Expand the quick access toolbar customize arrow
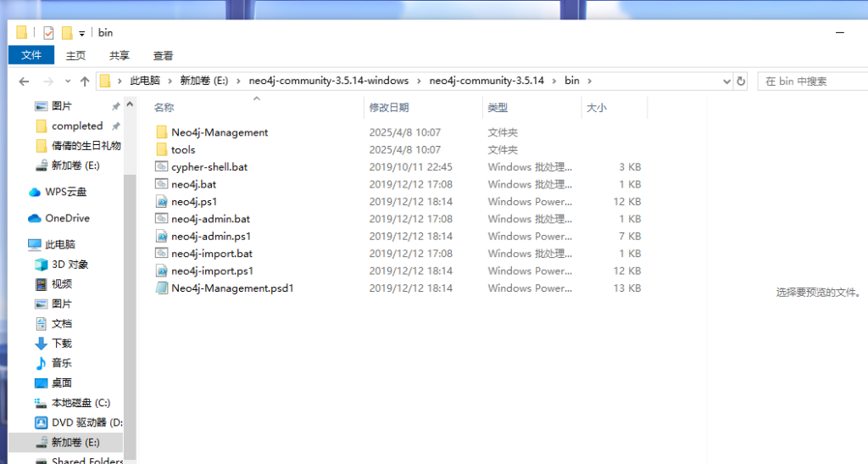This screenshot has width=868, height=464. coord(82,33)
